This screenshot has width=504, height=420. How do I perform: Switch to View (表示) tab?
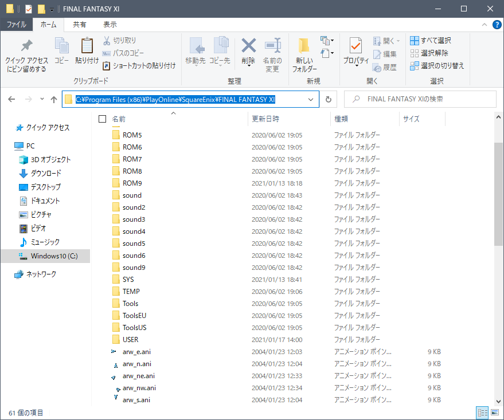point(110,25)
